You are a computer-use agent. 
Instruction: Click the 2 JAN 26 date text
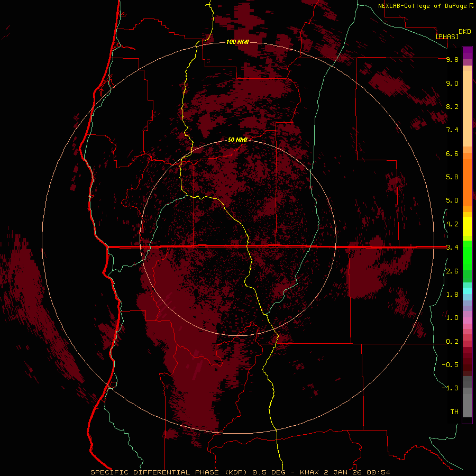343,472
